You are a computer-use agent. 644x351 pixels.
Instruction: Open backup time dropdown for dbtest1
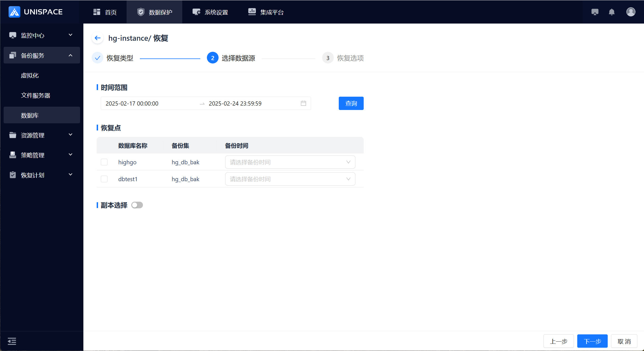click(x=290, y=179)
